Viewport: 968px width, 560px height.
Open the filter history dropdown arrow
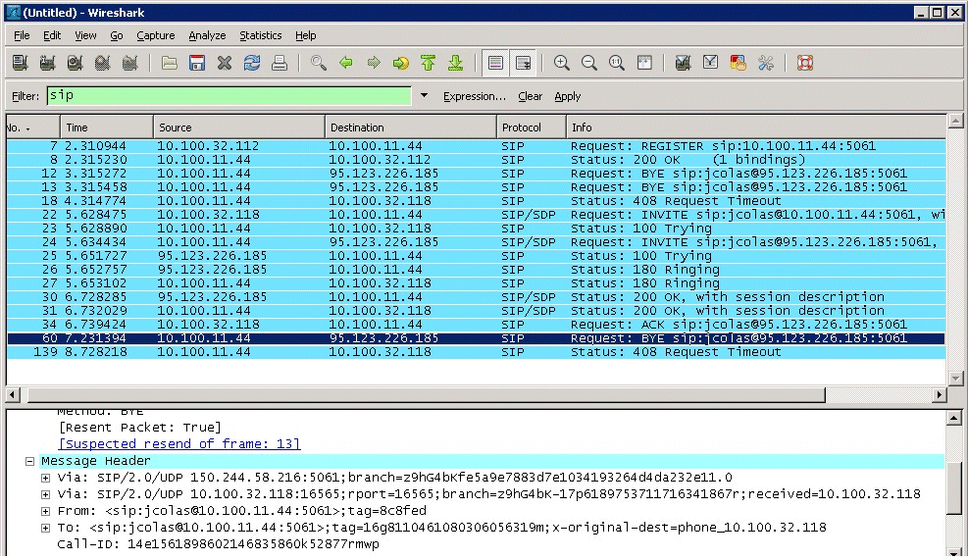[x=424, y=96]
